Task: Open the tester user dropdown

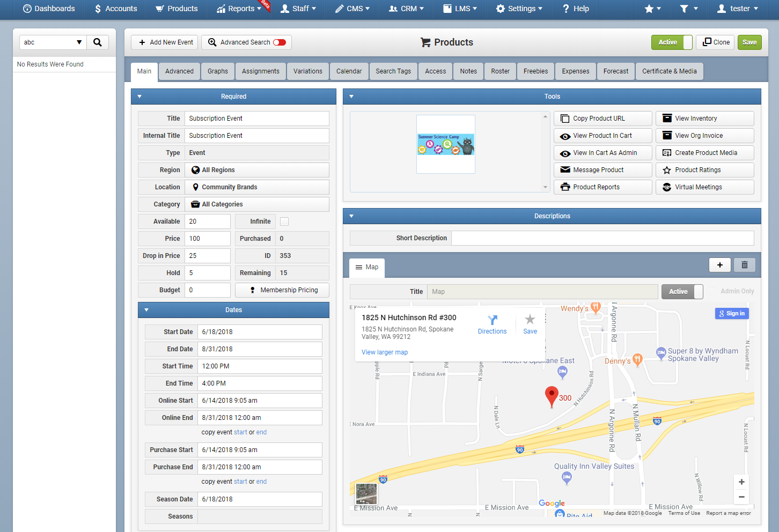Action: (738, 9)
